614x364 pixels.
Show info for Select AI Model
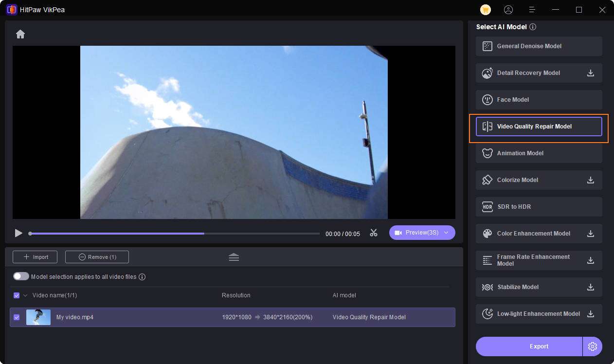533,27
